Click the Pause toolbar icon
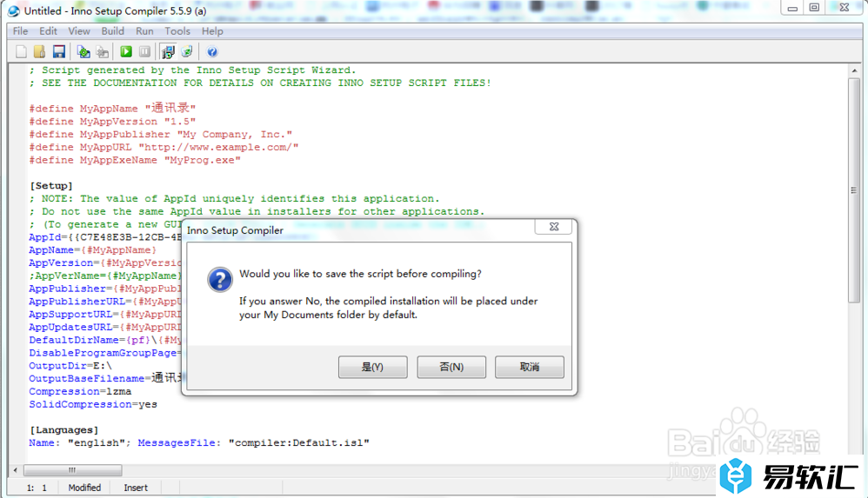This screenshot has width=868, height=498. click(144, 51)
